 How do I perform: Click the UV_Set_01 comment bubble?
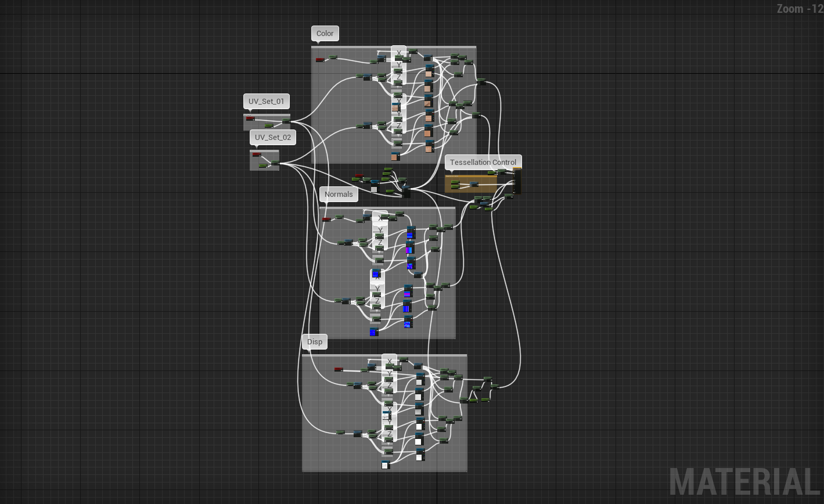[266, 101]
